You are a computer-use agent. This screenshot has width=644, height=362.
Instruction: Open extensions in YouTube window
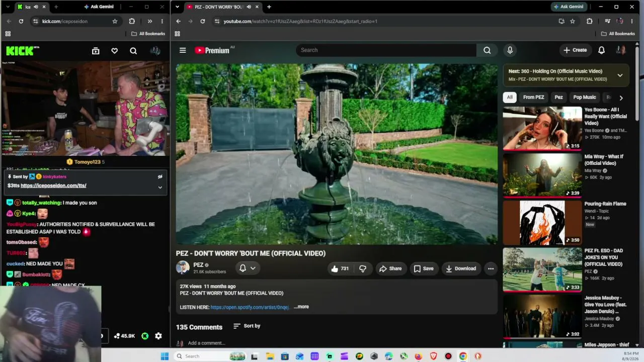590,21
